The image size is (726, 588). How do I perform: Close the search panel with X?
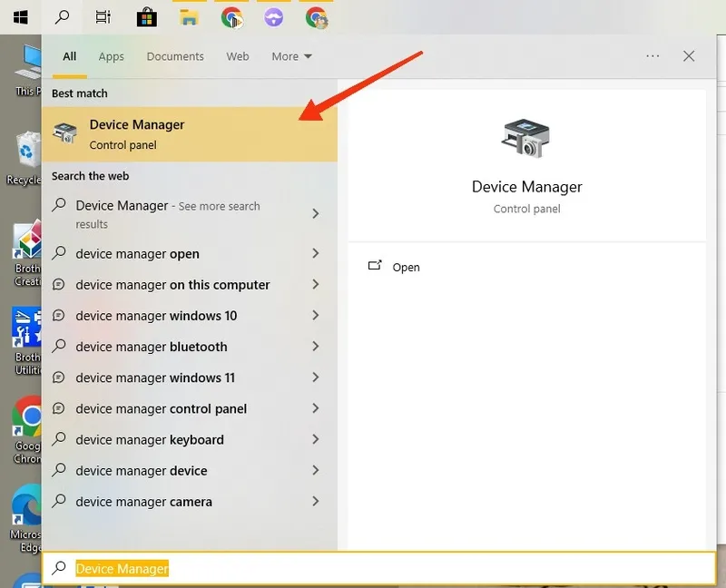[689, 56]
